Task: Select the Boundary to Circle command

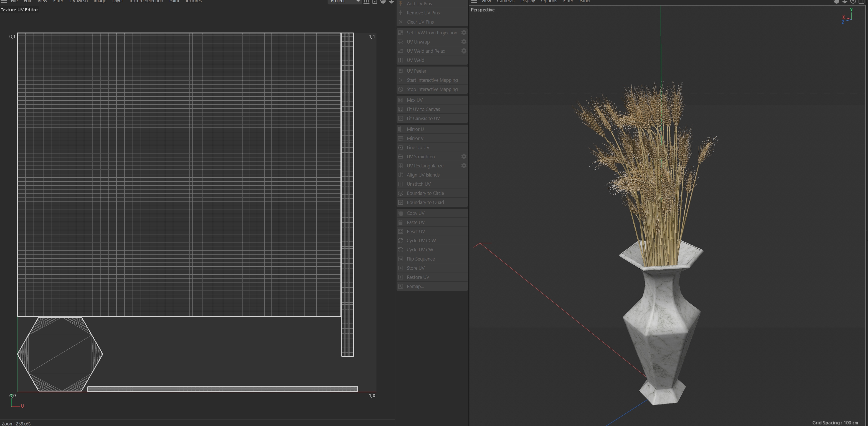Action: pos(425,193)
